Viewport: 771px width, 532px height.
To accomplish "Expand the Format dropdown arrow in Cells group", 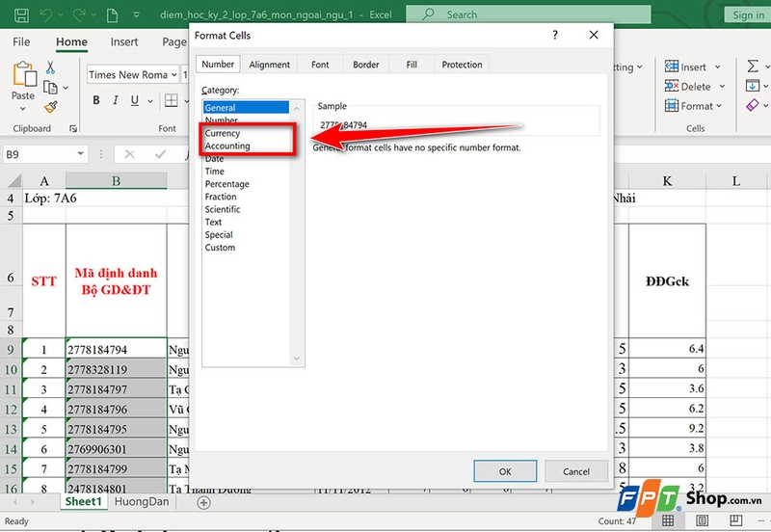I will (x=719, y=106).
